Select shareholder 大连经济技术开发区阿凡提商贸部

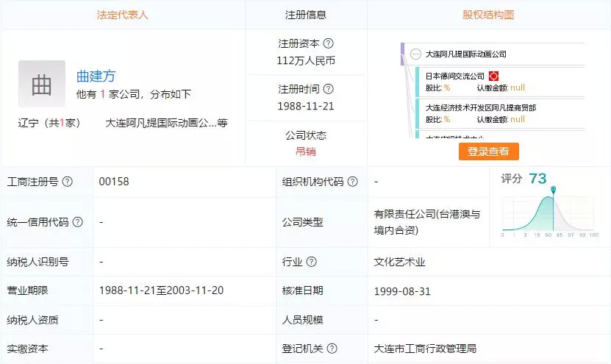[x=481, y=107]
